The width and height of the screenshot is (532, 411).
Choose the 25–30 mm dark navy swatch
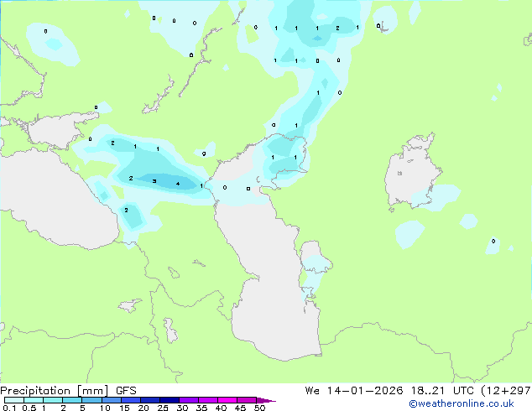[x=170, y=400]
